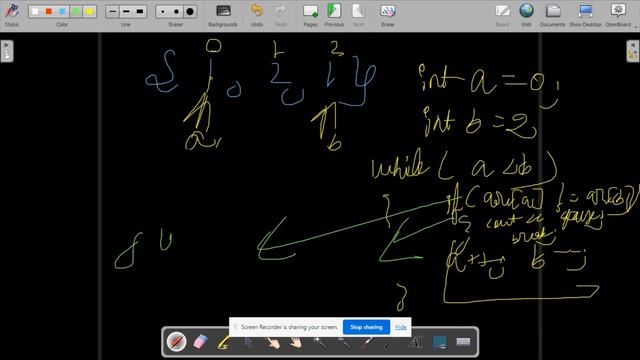Select the Zoom out tool

click(344, 342)
